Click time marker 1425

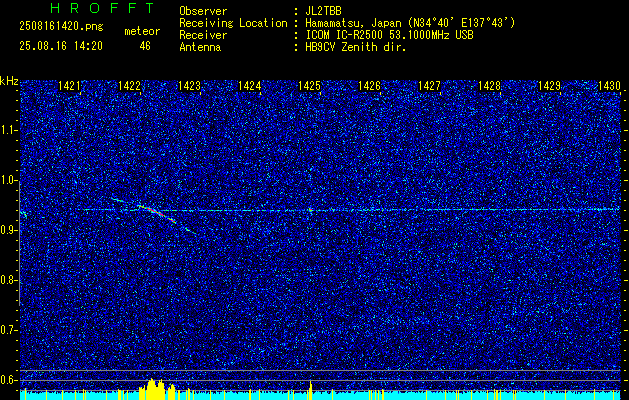pyautogui.click(x=309, y=85)
